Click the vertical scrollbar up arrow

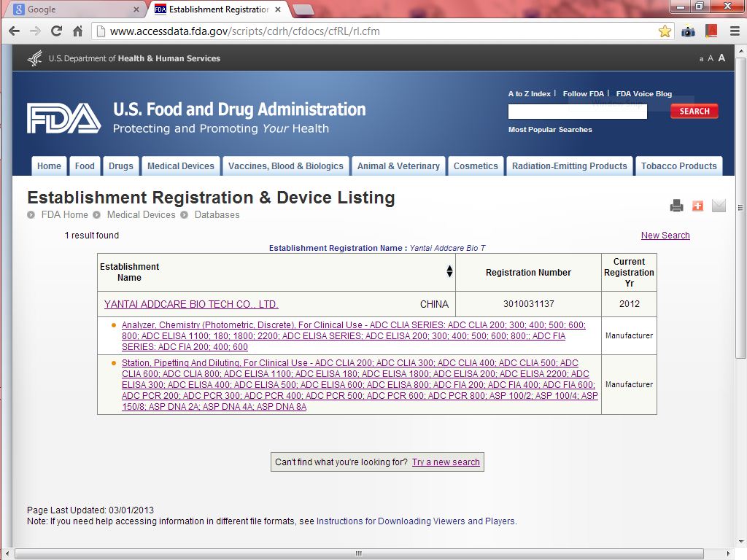coord(741,50)
